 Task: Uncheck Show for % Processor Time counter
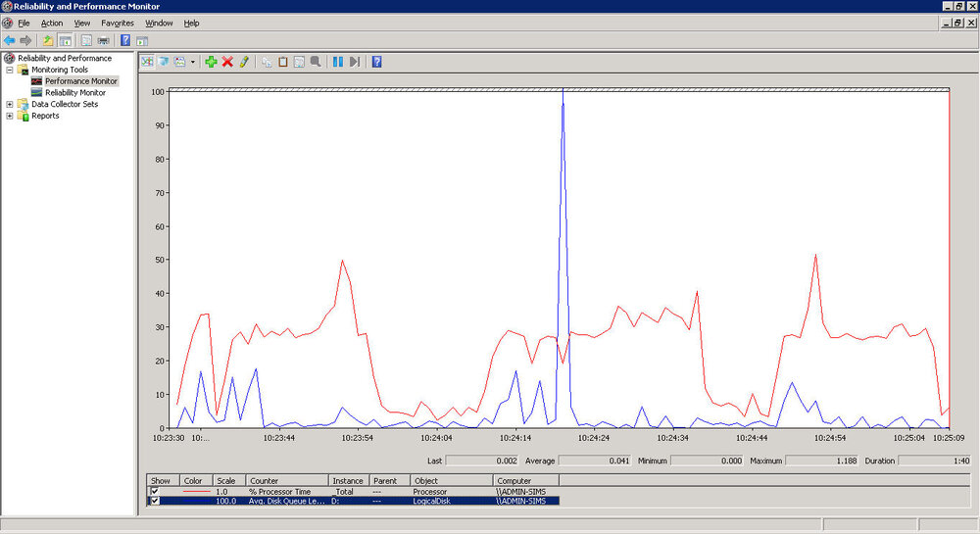(155, 492)
